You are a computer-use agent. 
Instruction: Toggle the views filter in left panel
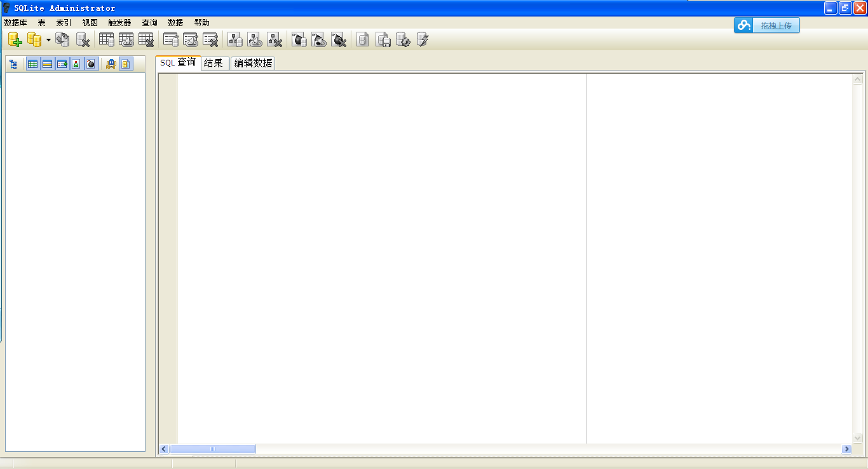[76, 64]
